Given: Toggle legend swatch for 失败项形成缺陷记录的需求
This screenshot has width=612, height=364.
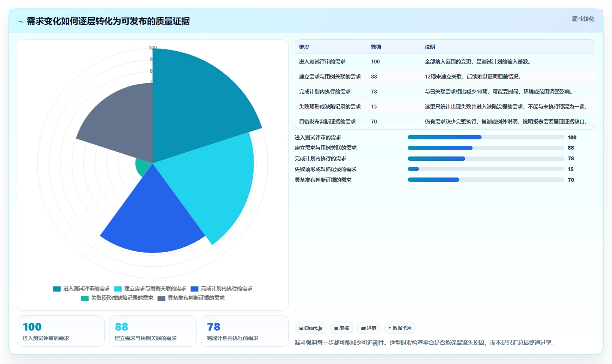Looking at the screenshot, I should (85, 298).
